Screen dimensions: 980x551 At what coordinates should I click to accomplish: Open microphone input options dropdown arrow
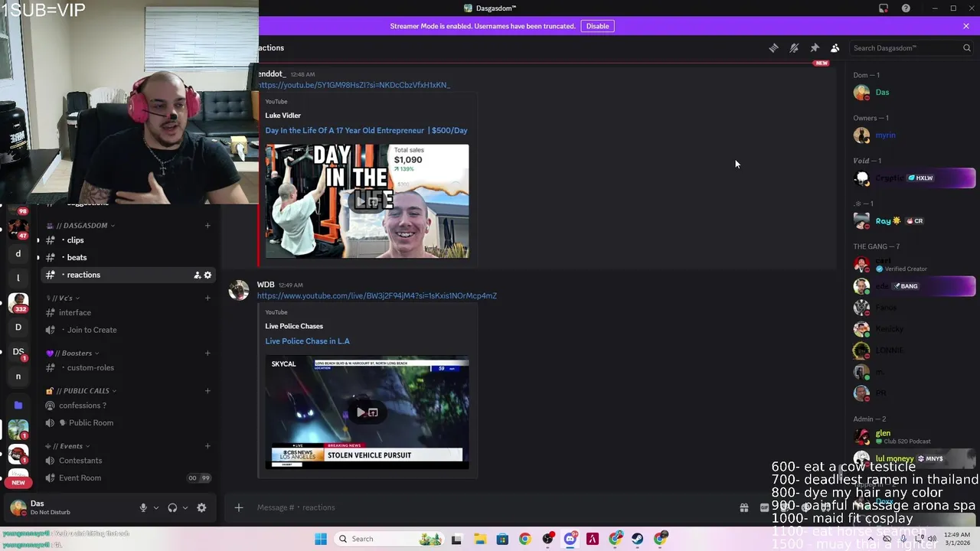(155, 507)
